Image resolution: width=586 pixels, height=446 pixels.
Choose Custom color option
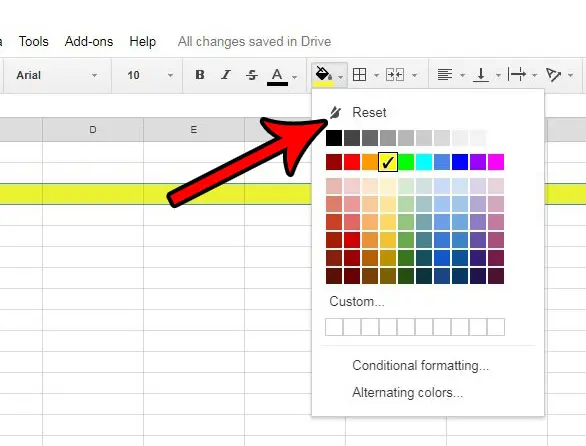(x=357, y=301)
